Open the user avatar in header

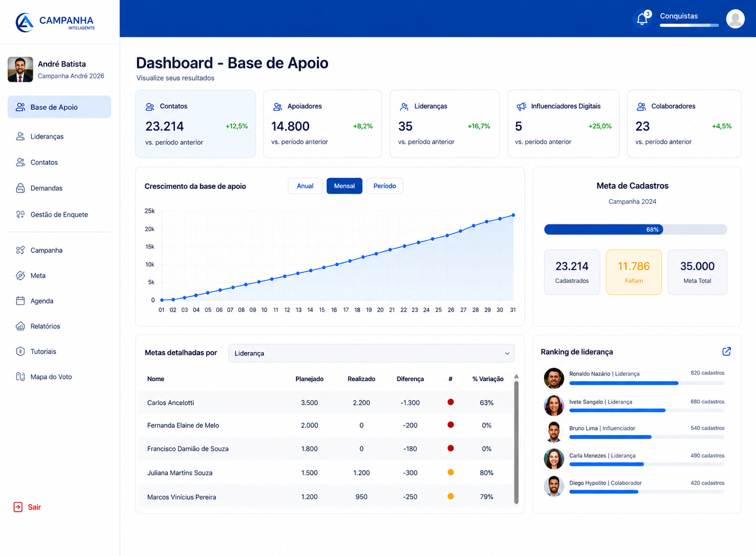pyautogui.click(x=735, y=19)
